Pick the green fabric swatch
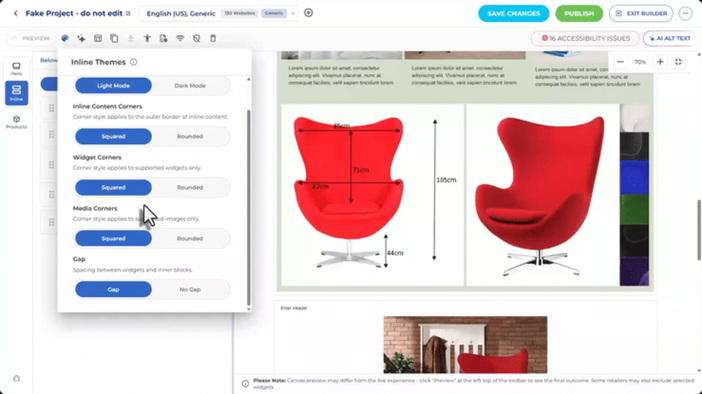702x394 pixels. pyautogui.click(x=634, y=209)
